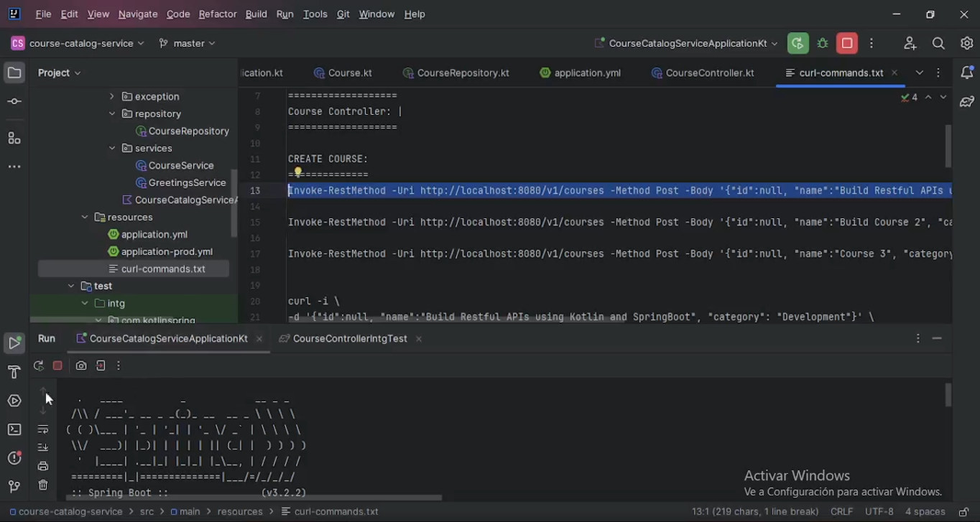Open the run configuration dropdown

tap(686, 43)
